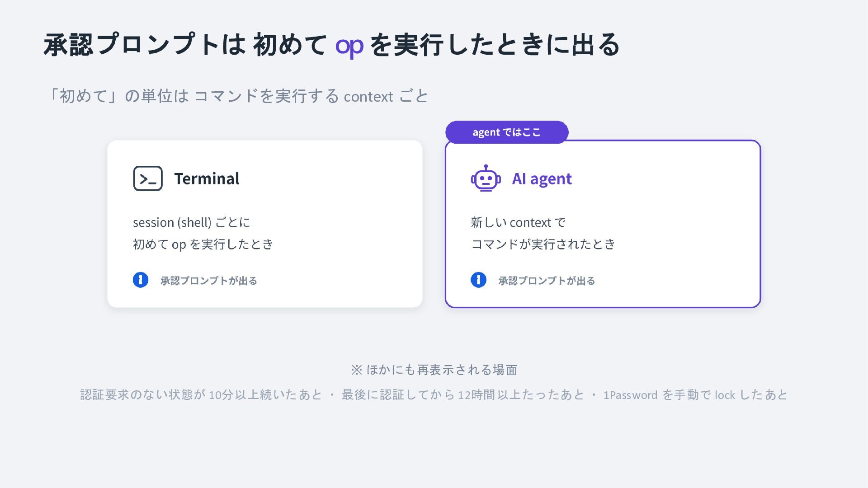The width and height of the screenshot is (868, 488).
Task: Click '承認プロンプトが出る' label in Terminal card
Action: [x=209, y=281]
